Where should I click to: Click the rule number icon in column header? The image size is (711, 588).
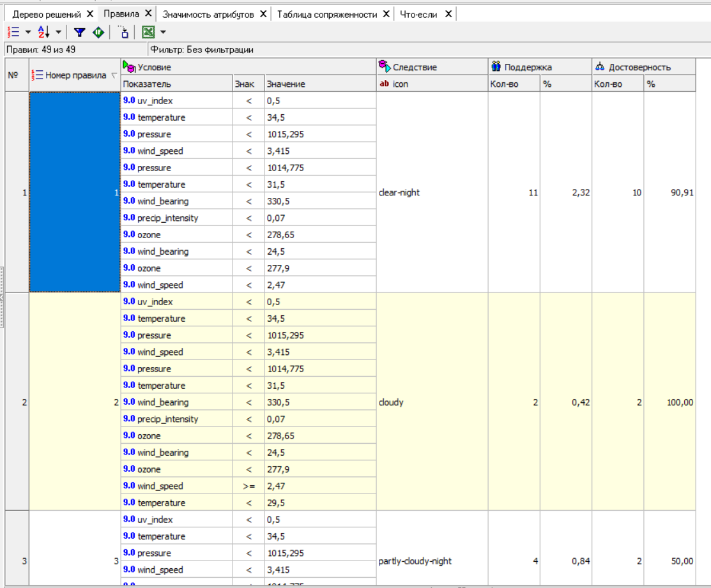[36, 75]
